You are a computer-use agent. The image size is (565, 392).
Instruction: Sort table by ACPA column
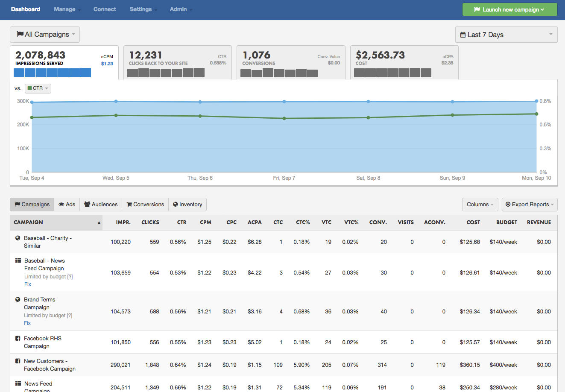click(x=255, y=222)
